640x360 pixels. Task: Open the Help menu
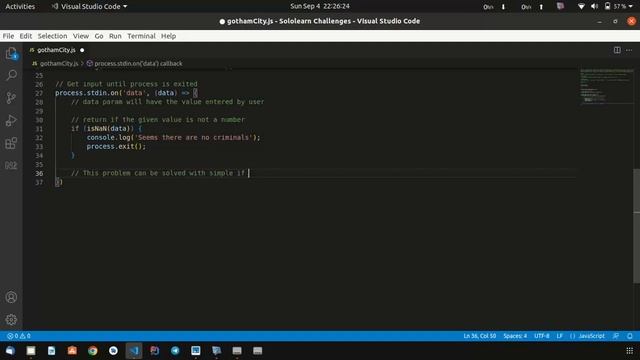(168, 36)
